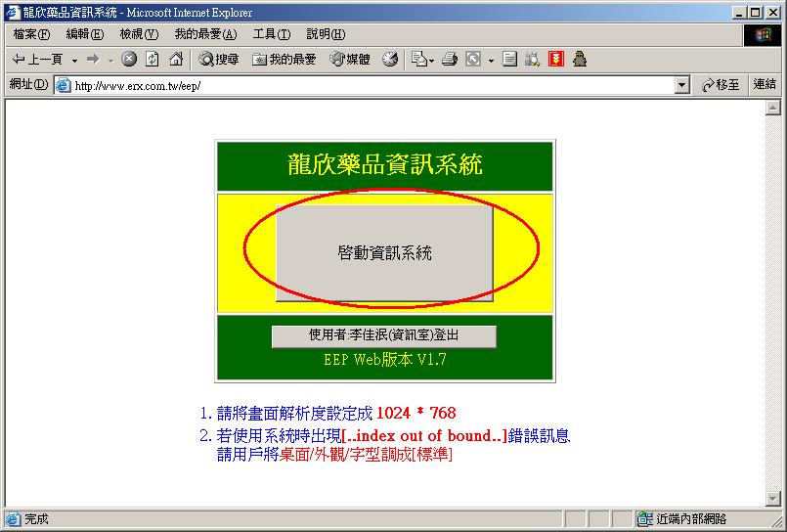Expand the Mail dropdown arrow

[x=432, y=61]
